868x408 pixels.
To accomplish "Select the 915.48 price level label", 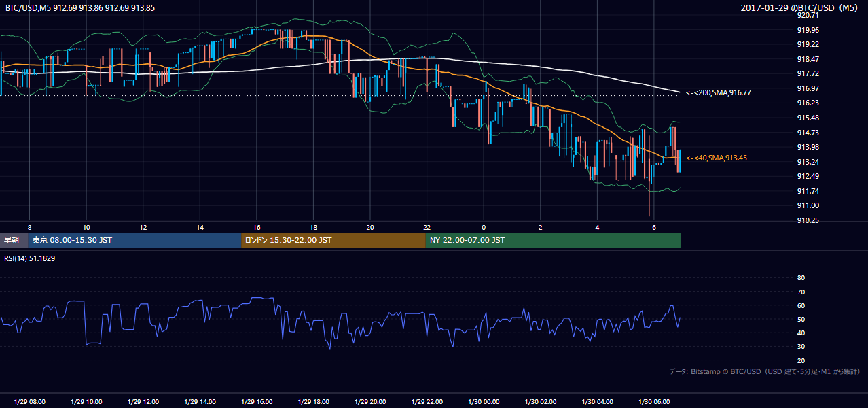I will [x=808, y=118].
